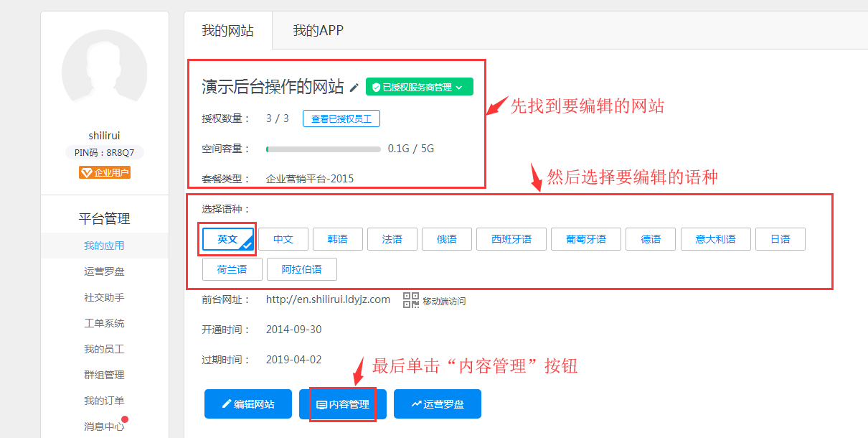The image size is (868, 438).
Task: Select the 英文 language option
Action: 227,239
